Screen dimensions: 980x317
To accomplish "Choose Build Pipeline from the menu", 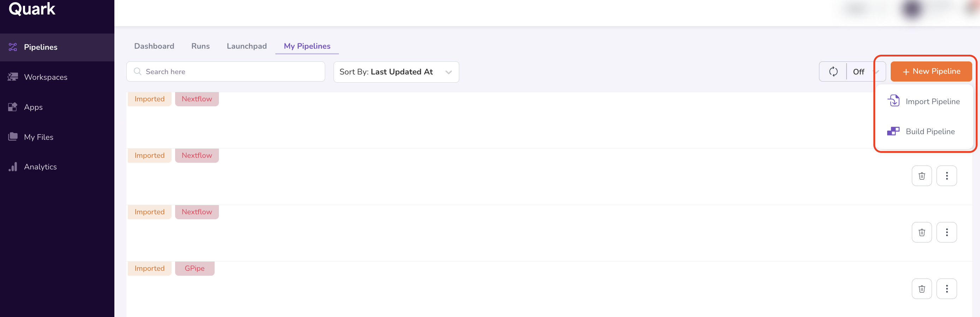I will 930,132.
